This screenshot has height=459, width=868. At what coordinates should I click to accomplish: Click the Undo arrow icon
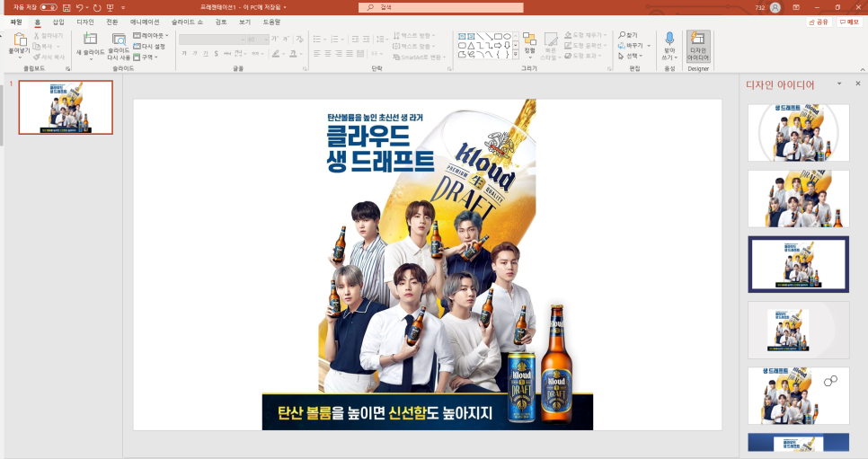(80, 8)
